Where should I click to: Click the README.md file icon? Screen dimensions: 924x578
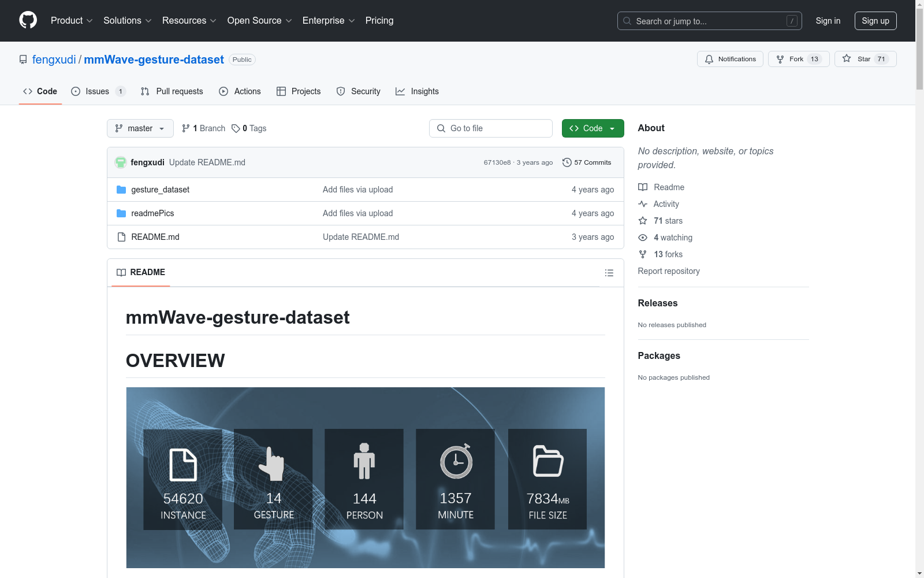pyautogui.click(x=121, y=237)
